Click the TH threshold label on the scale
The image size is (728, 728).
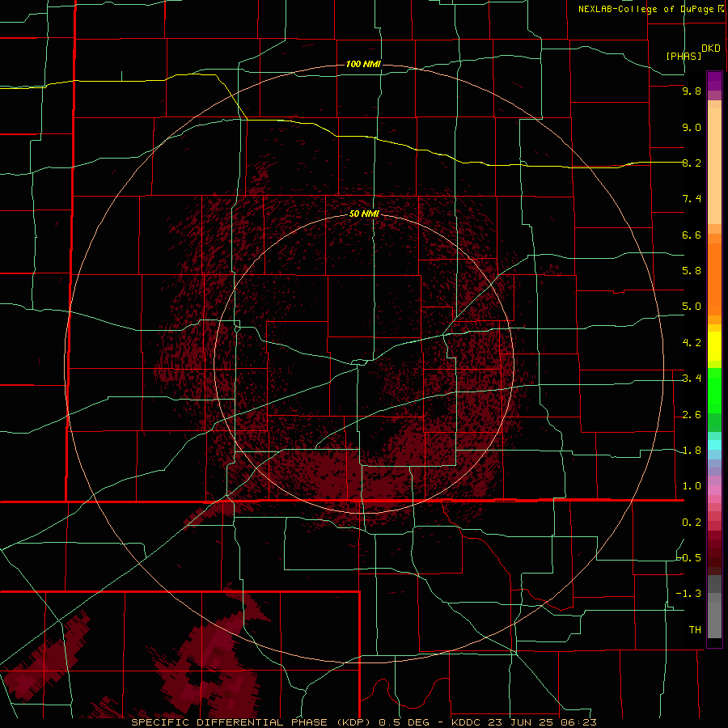coord(695,630)
